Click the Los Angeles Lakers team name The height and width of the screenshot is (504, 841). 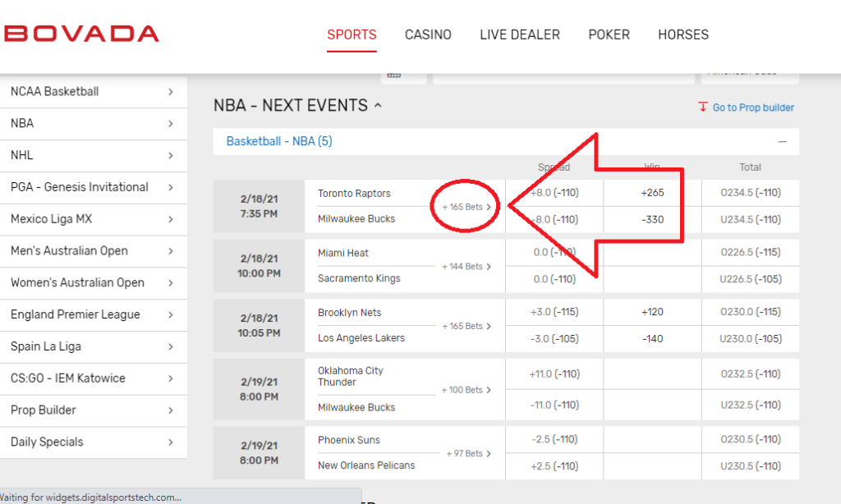(x=361, y=338)
